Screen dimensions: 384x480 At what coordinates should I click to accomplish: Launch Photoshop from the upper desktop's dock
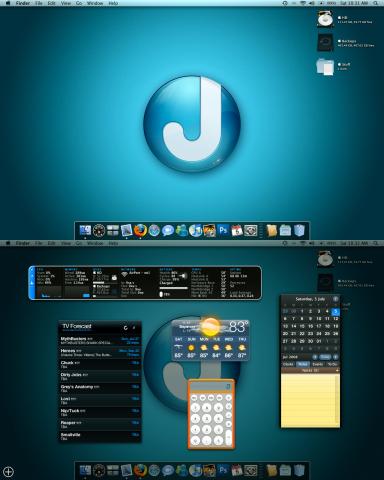coord(223,230)
